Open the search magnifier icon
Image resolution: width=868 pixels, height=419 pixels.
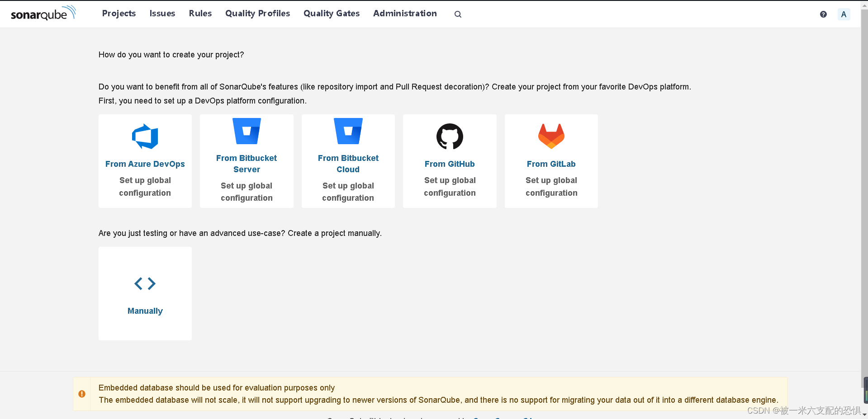click(458, 14)
